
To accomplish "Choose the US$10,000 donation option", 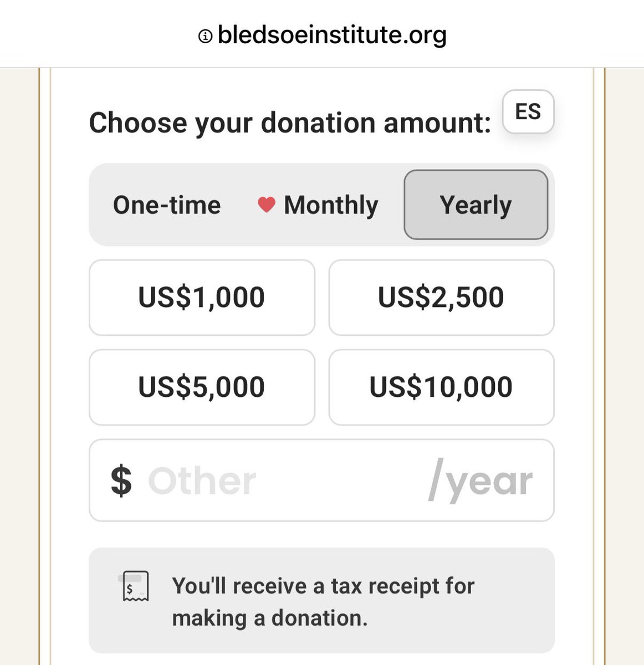I will pos(441,387).
